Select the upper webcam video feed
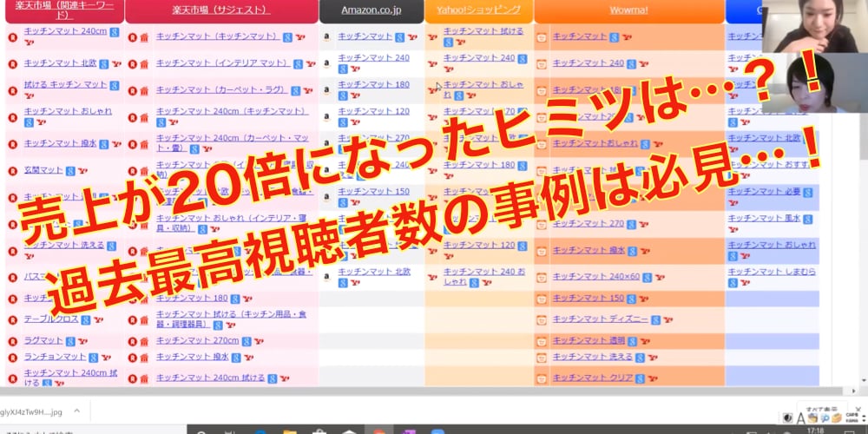The image size is (868, 434). pos(815,27)
